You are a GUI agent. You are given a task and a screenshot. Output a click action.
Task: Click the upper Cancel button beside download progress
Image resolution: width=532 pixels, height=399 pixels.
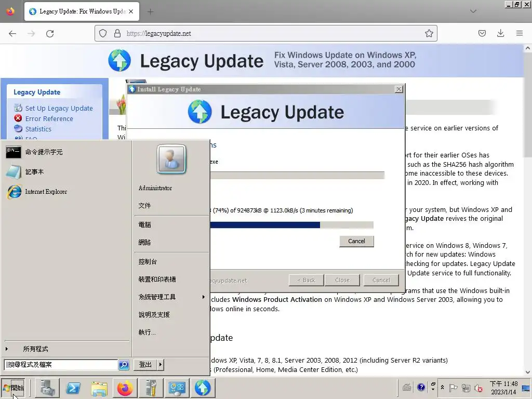point(356,241)
